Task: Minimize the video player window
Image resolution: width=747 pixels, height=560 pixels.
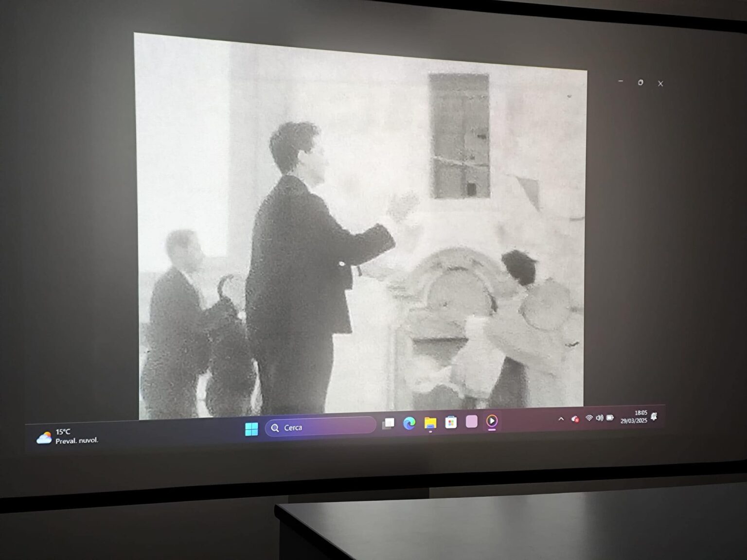Action: (x=621, y=81)
